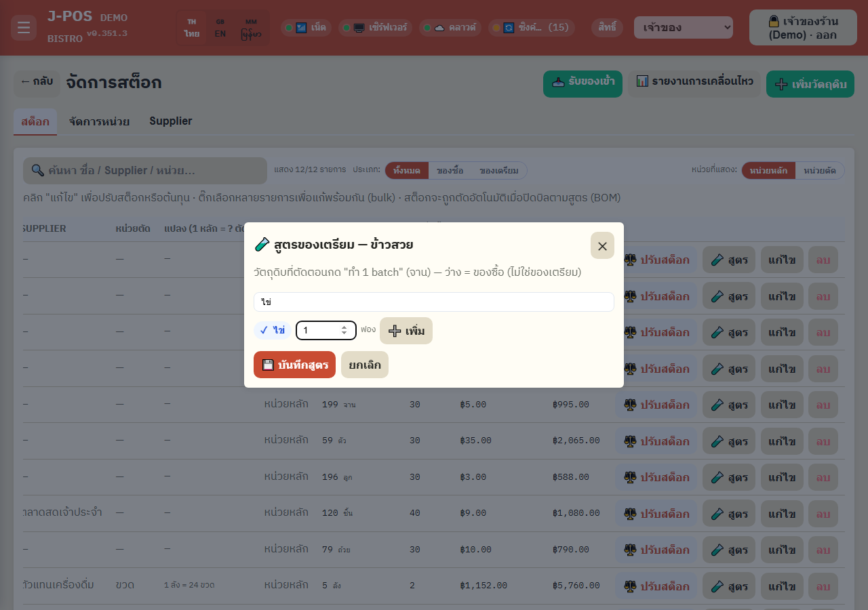Screen dimensions: 868x610
Task: Open สูตร for the 59 ตัว row
Action: coord(729,441)
